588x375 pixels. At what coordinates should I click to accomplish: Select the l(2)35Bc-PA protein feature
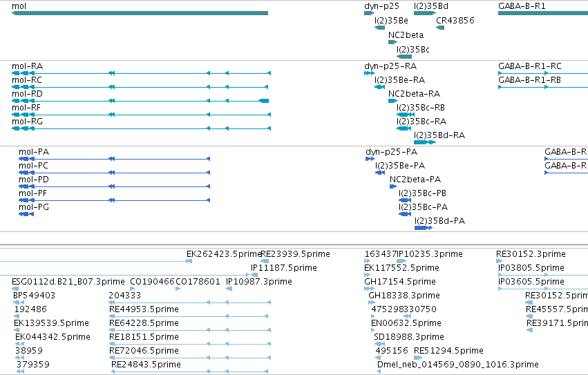point(405,214)
